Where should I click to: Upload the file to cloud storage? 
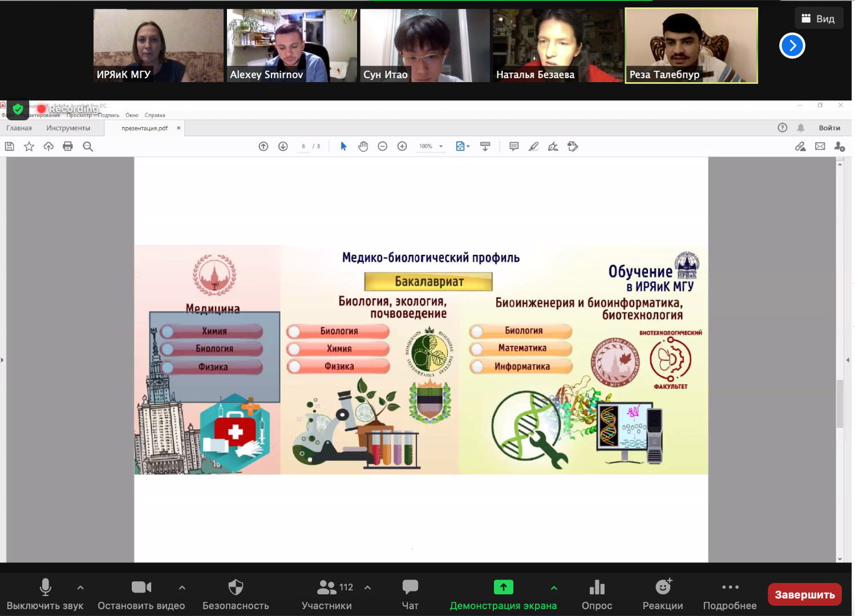click(x=48, y=147)
